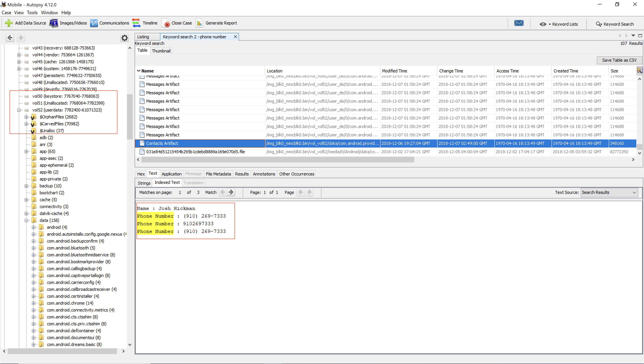Image resolution: width=644 pixels, height=364 pixels.
Task: Click results table horizontal scrollbar
Action: (278, 160)
